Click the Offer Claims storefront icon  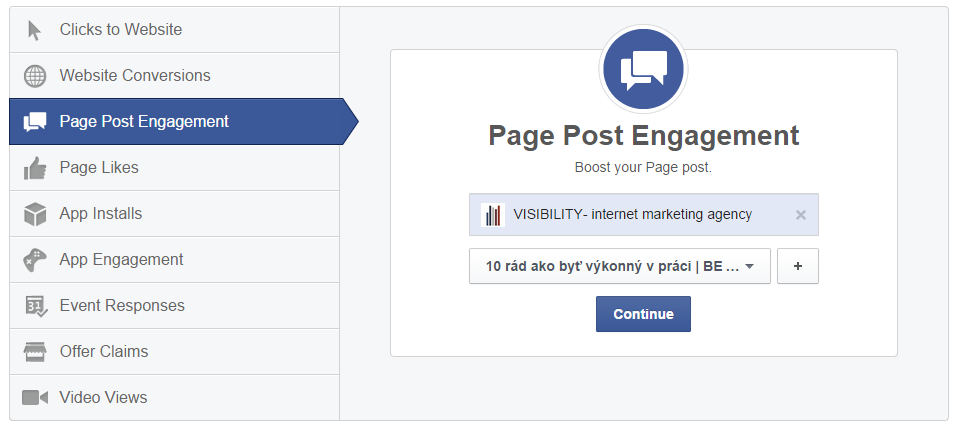pos(35,352)
